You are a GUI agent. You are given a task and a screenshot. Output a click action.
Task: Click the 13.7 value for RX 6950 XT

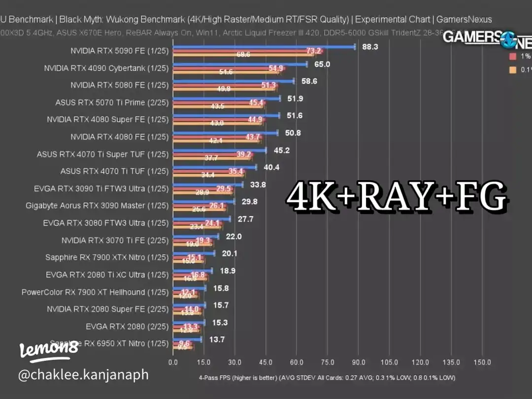pyautogui.click(x=217, y=339)
